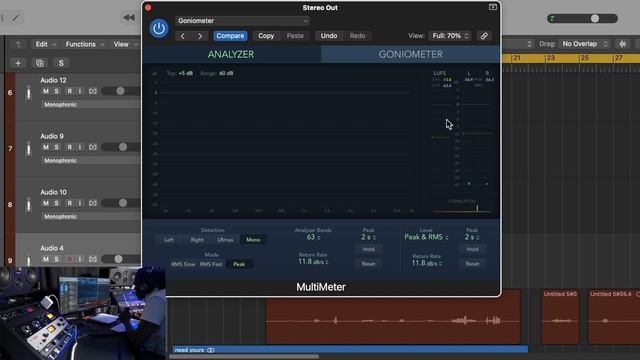Toggle input monitoring on Audio 12
Screen dimensions: 640x360
point(80,91)
